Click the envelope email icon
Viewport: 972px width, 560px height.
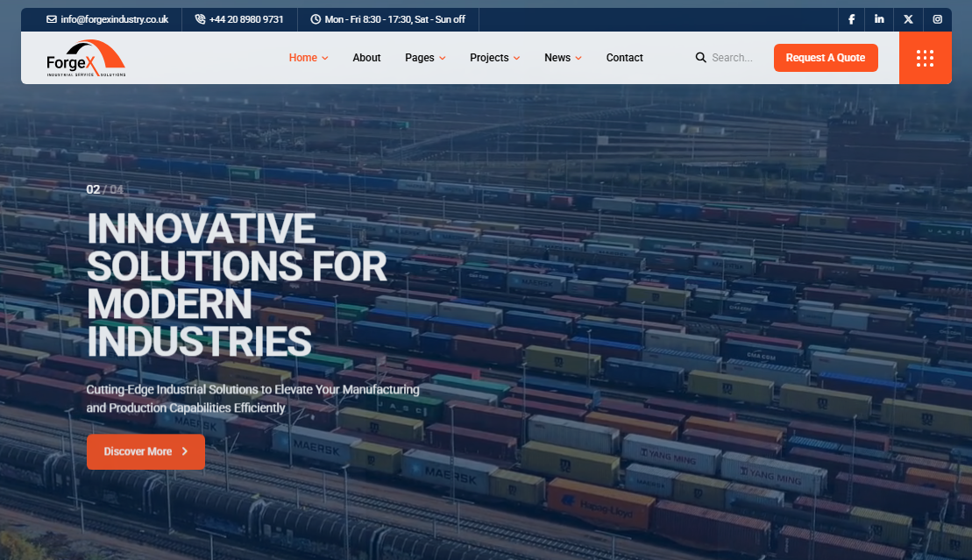[x=52, y=19]
